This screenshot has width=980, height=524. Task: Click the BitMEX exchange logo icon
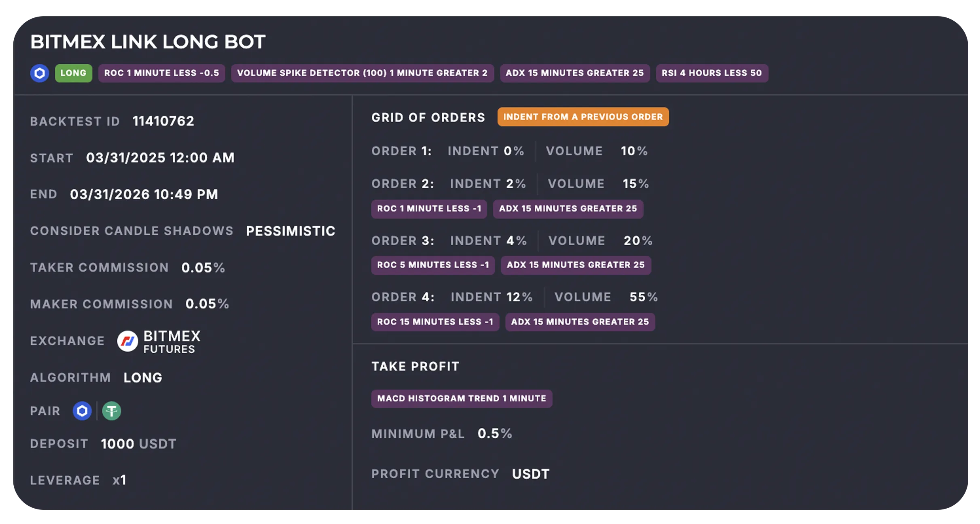coord(127,341)
